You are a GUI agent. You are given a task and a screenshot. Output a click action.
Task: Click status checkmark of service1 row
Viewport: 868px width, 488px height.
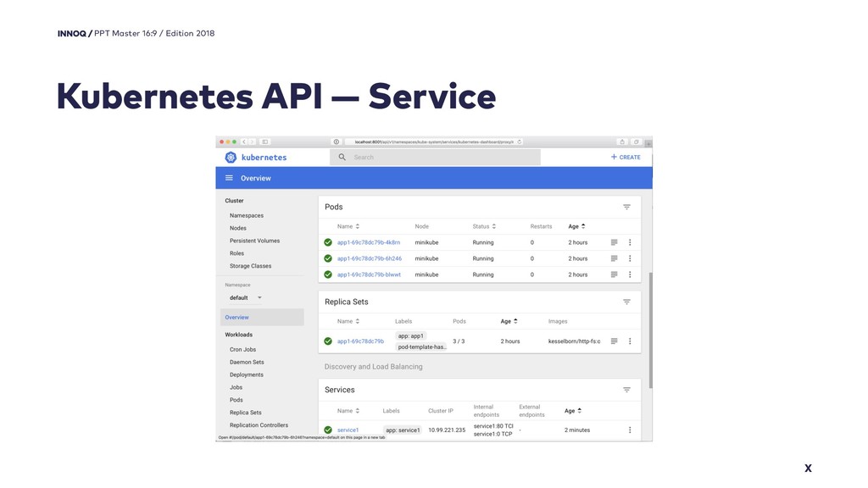coord(328,430)
